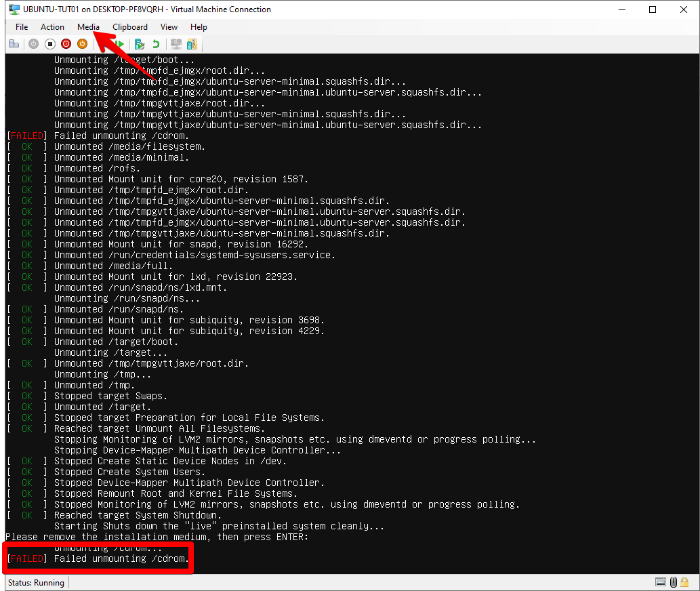Create a checkpoint with the toolbar checkpoint icon
The height and width of the screenshot is (591, 700).
(x=140, y=44)
